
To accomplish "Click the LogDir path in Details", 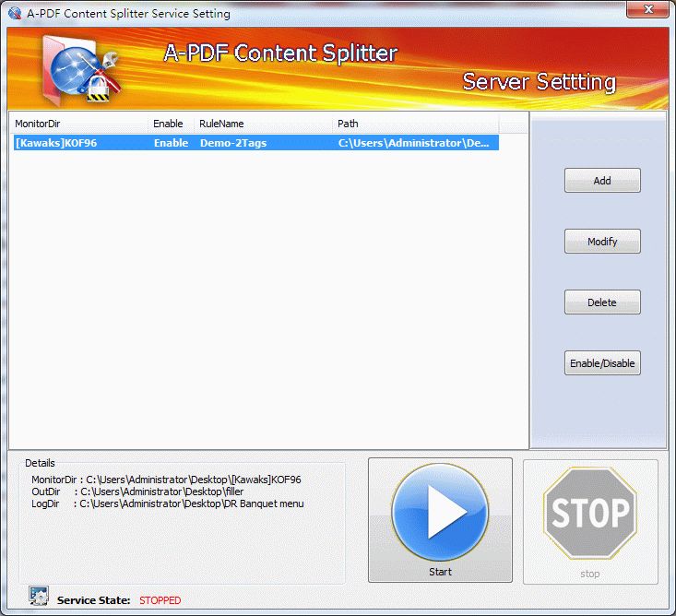I will (192, 503).
